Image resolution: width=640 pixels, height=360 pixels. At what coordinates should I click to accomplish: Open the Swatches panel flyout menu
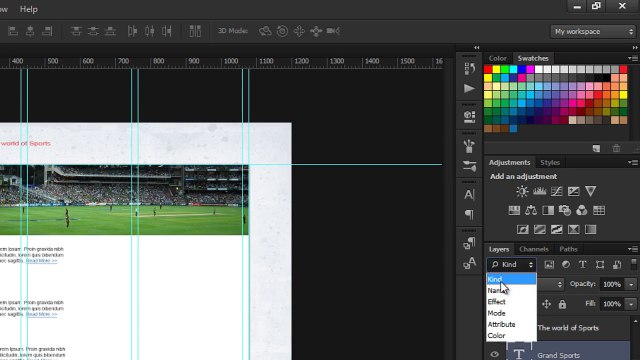pyautogui.click(x=633, y=58)
